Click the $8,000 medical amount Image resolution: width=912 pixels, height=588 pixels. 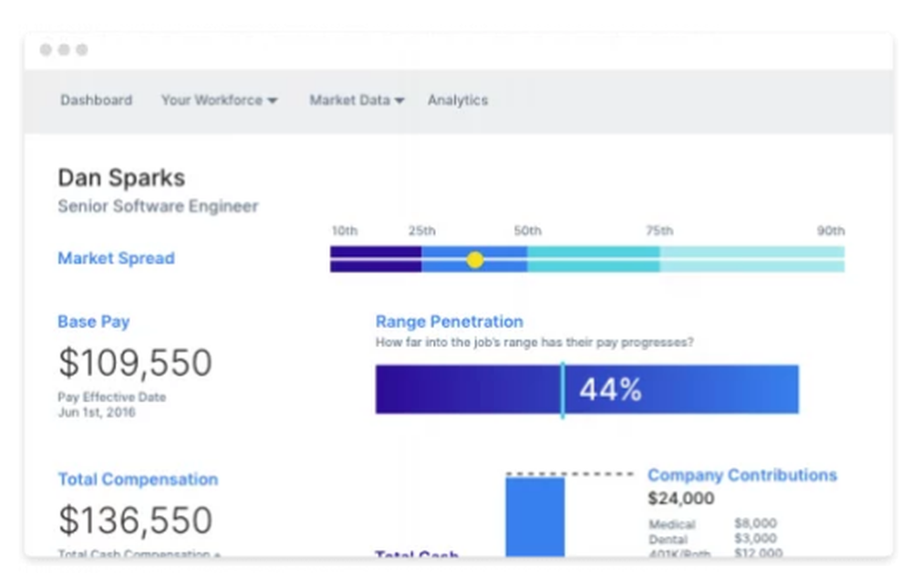tap(755, 523)
